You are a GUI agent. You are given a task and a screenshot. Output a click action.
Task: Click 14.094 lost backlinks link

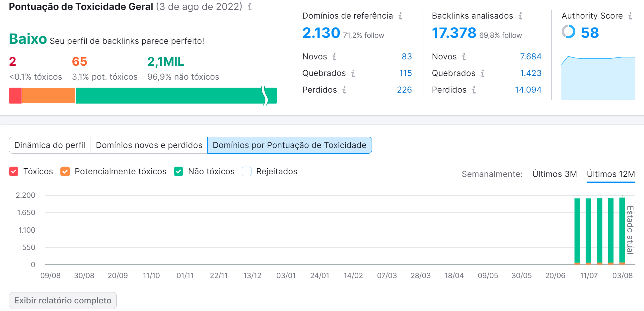(528, 90)
